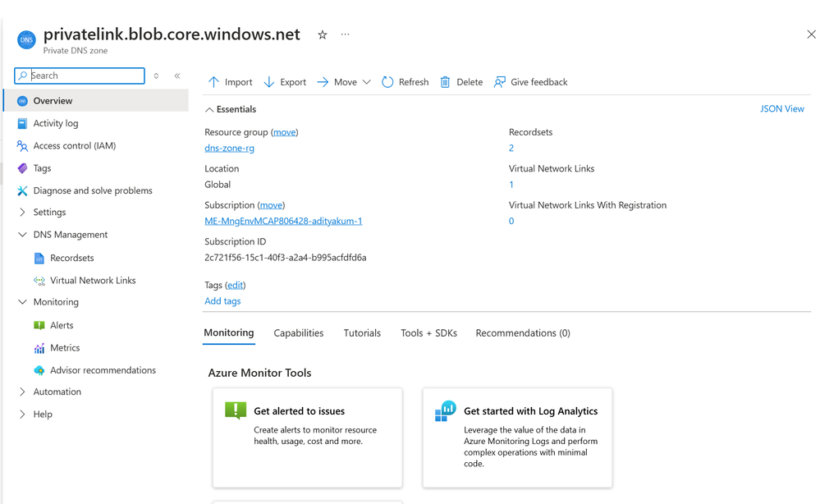Open JSON View link
Image resolution: width=820 pixels, height=504 pixels.
[x=781, y=108]
